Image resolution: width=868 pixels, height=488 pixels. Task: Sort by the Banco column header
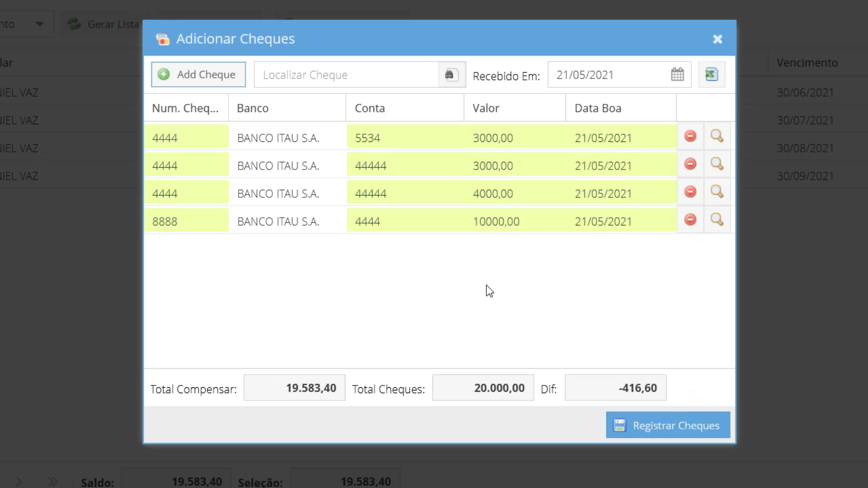(x=287, y=108)
